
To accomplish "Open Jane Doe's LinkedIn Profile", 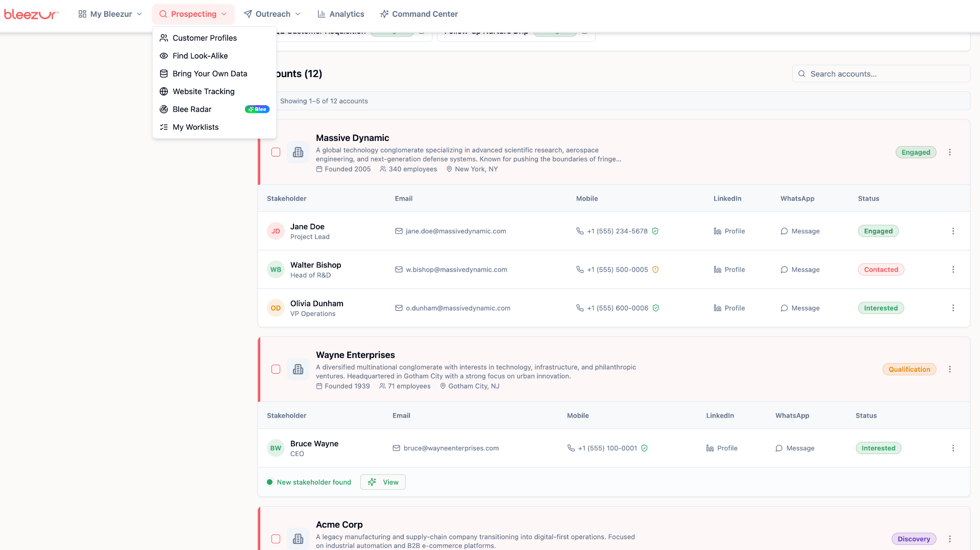I will tap(729, 231).
